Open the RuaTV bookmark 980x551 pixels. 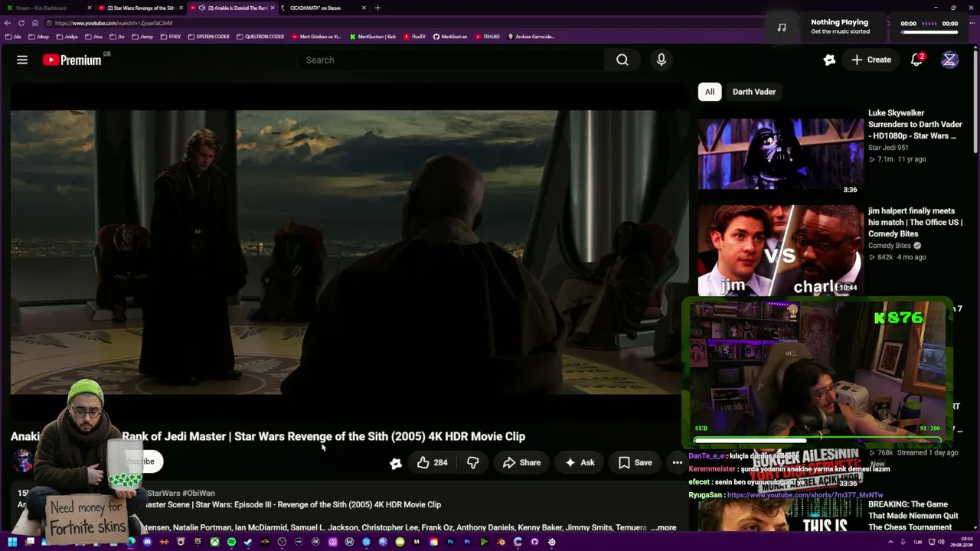[x=414, y=37]
